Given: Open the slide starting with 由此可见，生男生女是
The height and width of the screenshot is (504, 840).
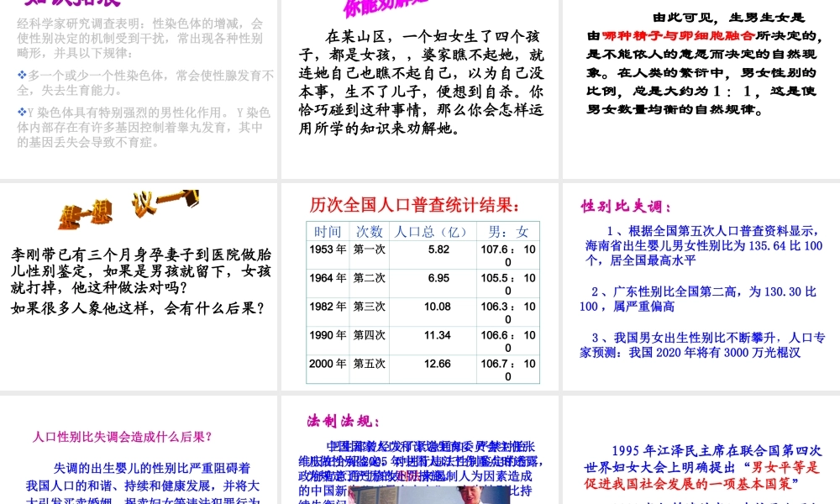Looking at the screenshot, I should tap(701, 89).
